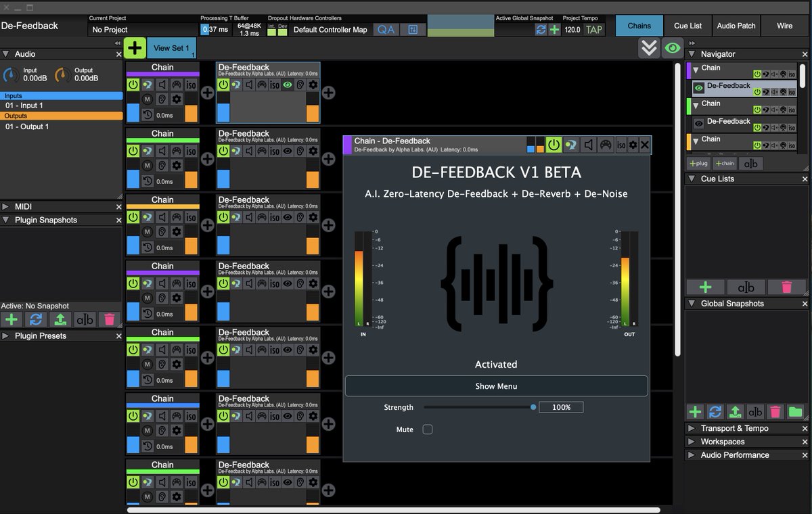Collapse the Navigator panel triangle
The height and width of the screenshot is (514, 812).
[692, 54]
